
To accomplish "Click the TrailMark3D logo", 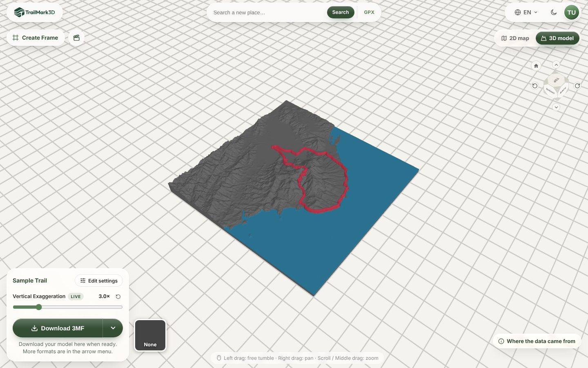I will coord(34,12).
